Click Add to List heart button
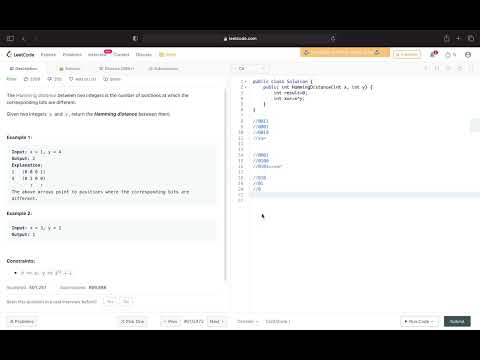 82,79
